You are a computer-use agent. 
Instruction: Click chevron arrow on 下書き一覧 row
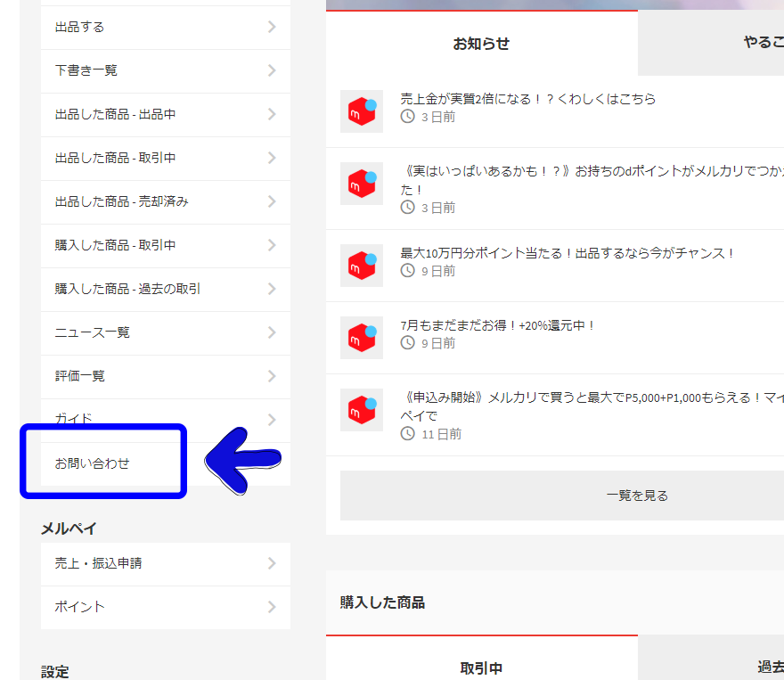[272, 70]
